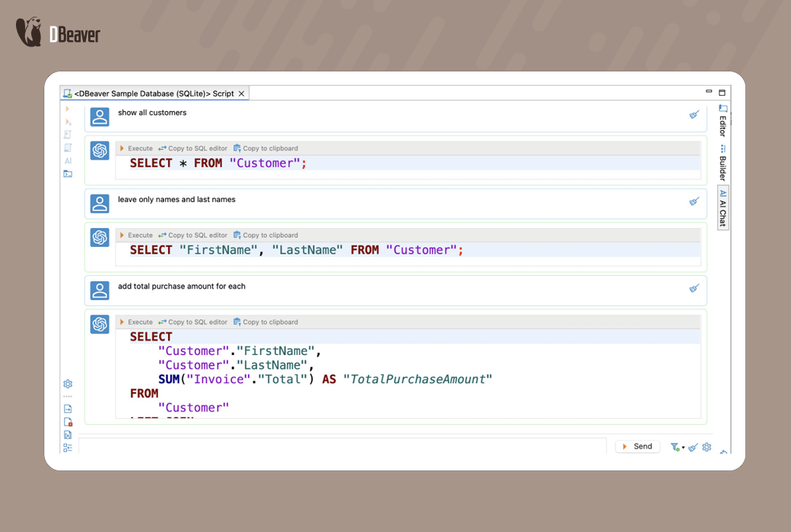The image size is (791, 532).
Task: Clear the 'show all customers' message with broom
Action: [x=694, y=115]
